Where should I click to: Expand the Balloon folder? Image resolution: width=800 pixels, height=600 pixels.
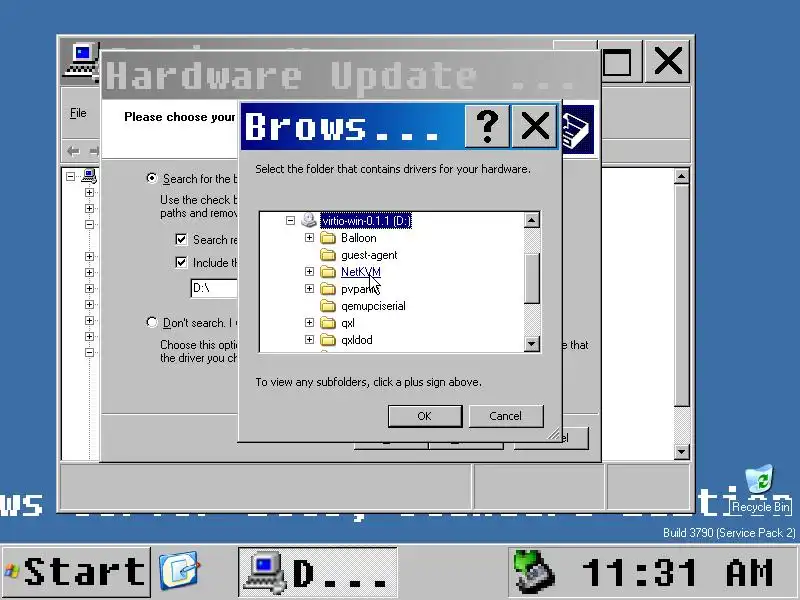tap(309, 238)
